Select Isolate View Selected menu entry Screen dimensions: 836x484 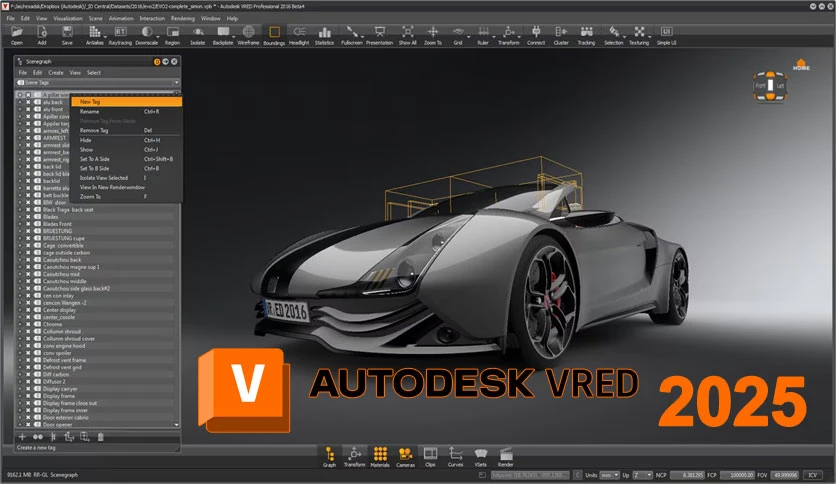tap(126, 178)
